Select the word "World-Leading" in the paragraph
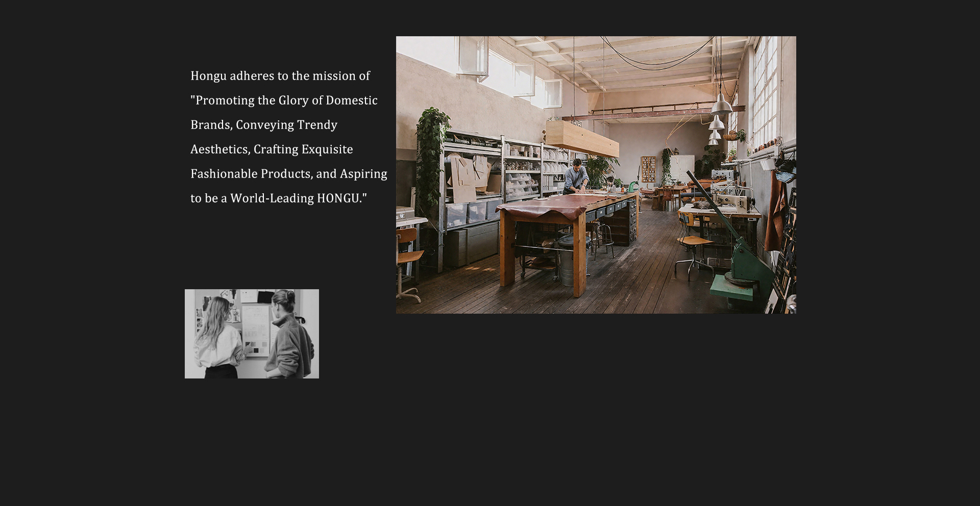Viewport: 980px width, 506px height. click(272, 198)
